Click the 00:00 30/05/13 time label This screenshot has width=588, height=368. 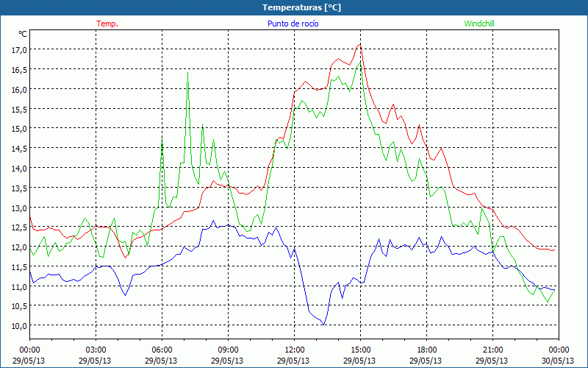click(x=559, y=355)
